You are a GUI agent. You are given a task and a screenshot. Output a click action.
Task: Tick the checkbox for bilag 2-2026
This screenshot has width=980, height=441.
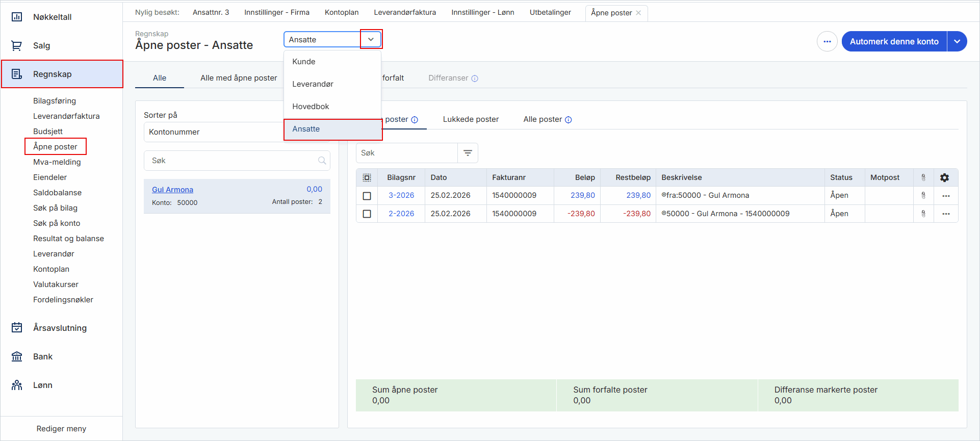point(367,214)
